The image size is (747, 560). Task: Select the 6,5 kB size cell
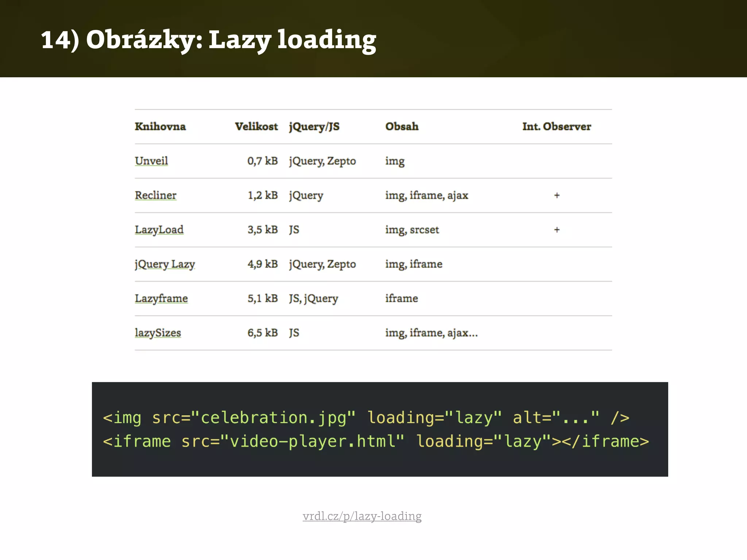pos(263,333)
